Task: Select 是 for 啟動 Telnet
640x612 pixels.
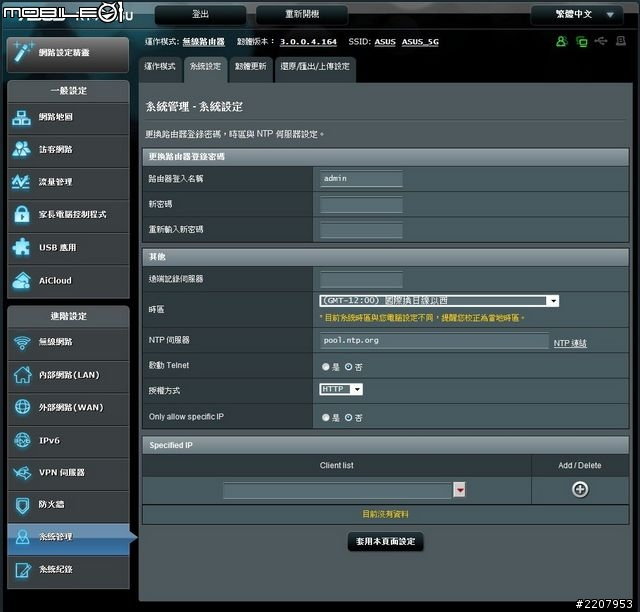Action: point(325,367)
